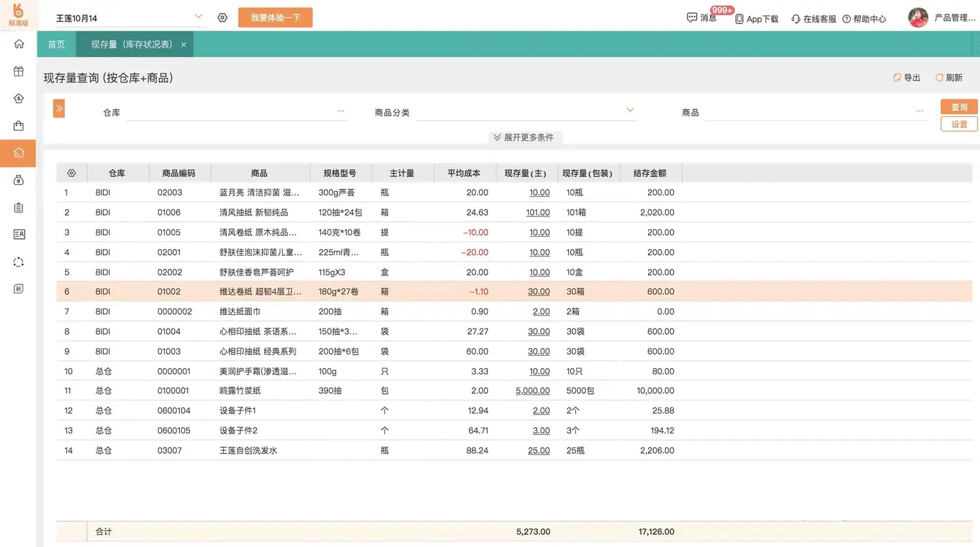Click the 帮助中心 help center link
Image resolution: width=980 pixels, height=547 pixels.
coord(864,19)
